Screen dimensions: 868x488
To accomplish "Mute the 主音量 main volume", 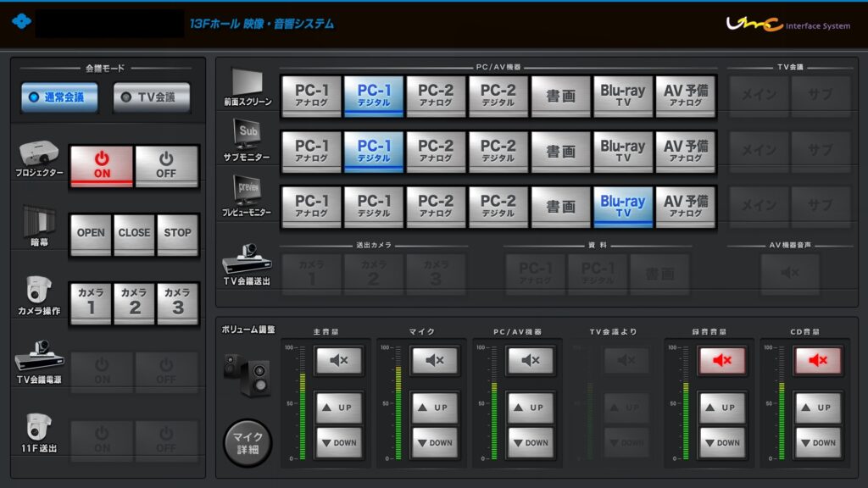I will 339,361.
